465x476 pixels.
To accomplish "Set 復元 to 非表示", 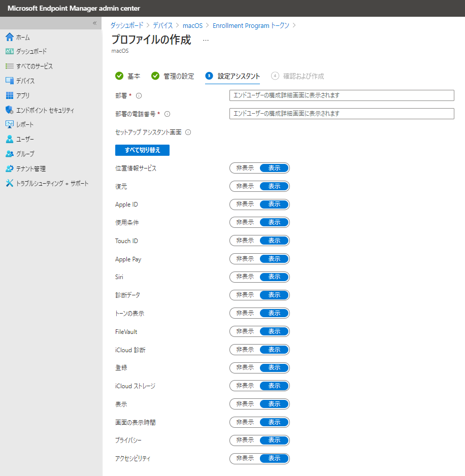I will (245, 186).
